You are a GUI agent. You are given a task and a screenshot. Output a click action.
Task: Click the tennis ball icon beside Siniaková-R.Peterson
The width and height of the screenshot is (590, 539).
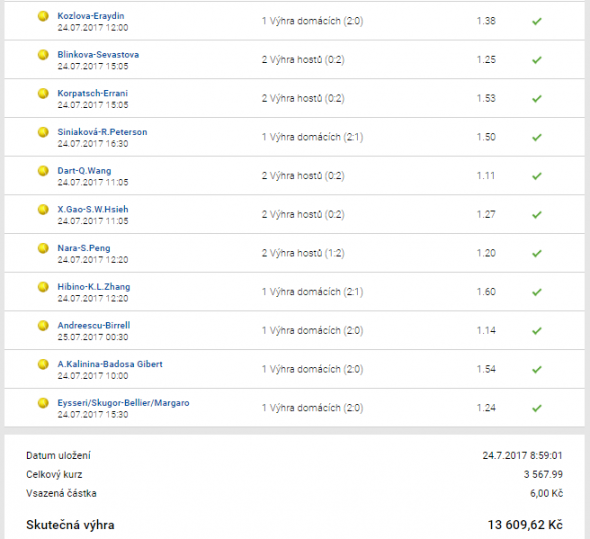point(43,132)
